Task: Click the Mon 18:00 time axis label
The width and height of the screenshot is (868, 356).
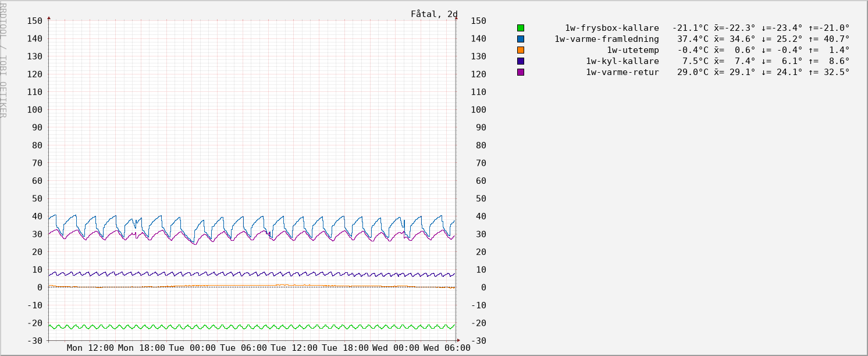Action: pos(141,348)
